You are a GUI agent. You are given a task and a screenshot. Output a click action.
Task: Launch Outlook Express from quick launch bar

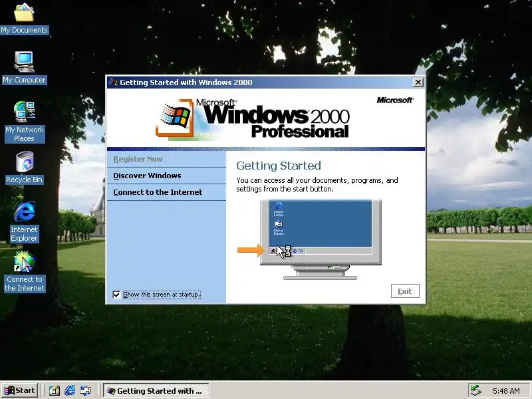[85, 390]
